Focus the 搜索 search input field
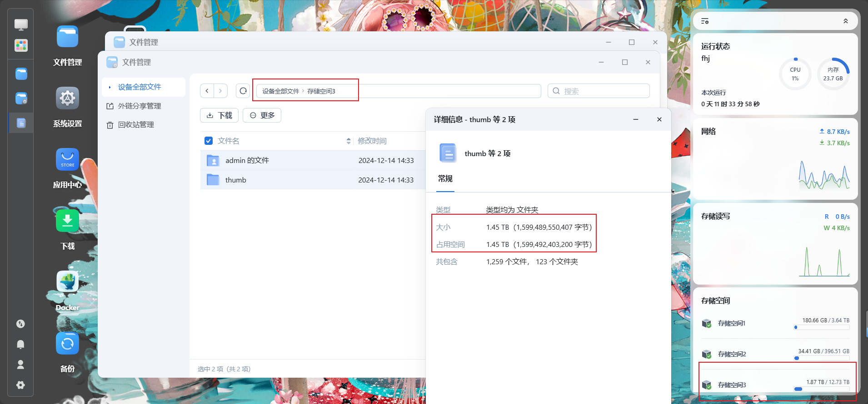 click(599, 91)
